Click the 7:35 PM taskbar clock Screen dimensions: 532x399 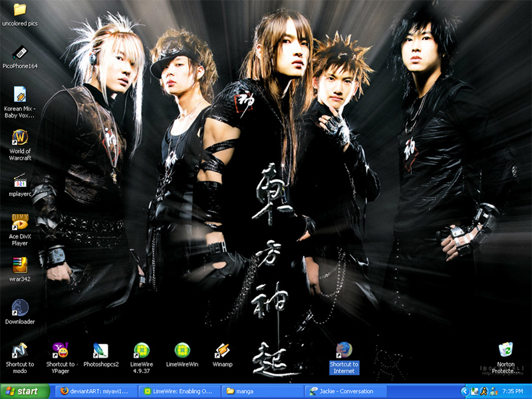tap(513, 392)
